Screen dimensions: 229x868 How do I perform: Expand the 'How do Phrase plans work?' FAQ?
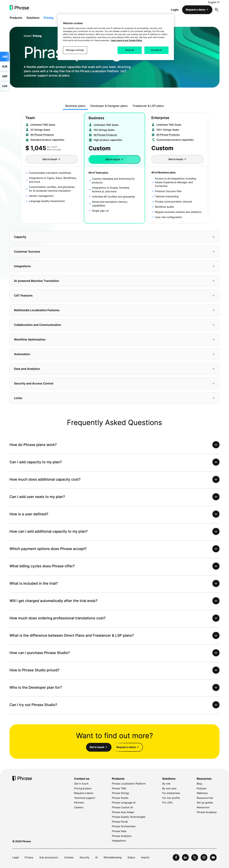114,445
